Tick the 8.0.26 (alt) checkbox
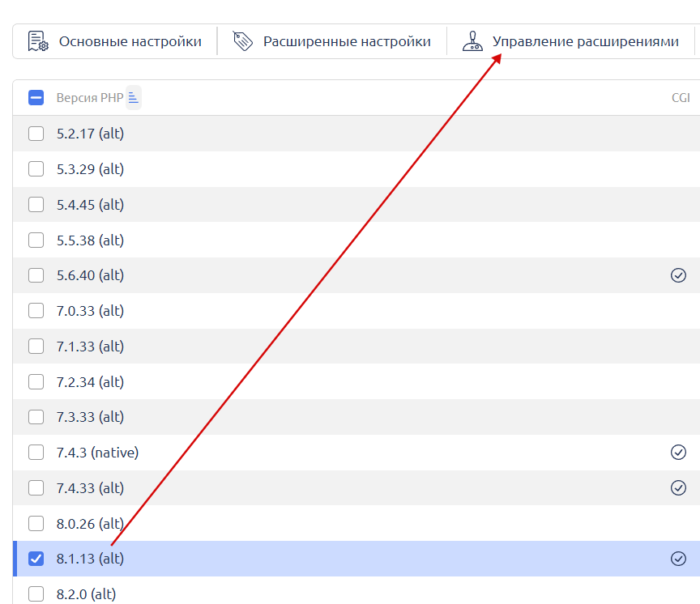 (36, 523)
